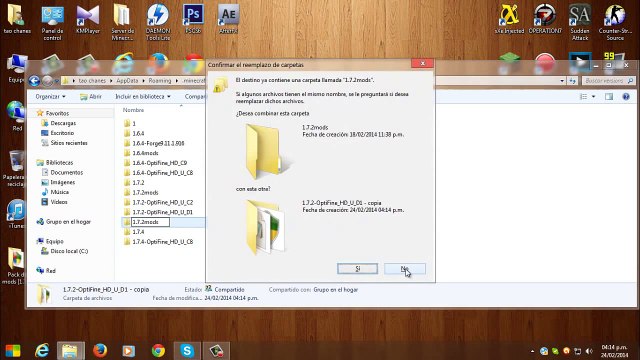Click the 1.7.2mods rename text field

pyautogui.click(x=150, y=222)
